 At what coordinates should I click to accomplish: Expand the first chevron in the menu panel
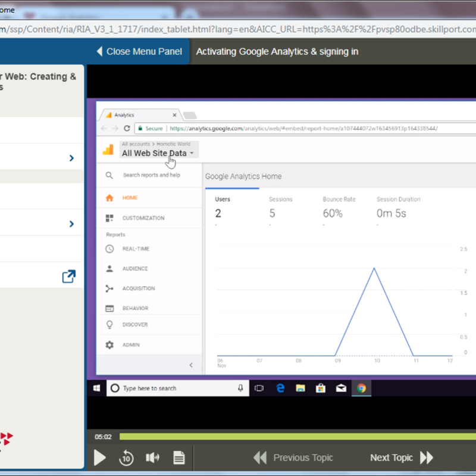(71, 158)
